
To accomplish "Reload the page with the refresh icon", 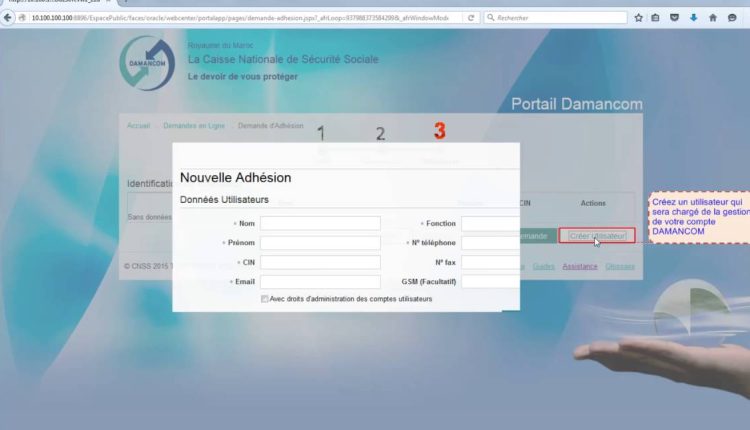I will [x=471, y=18].
